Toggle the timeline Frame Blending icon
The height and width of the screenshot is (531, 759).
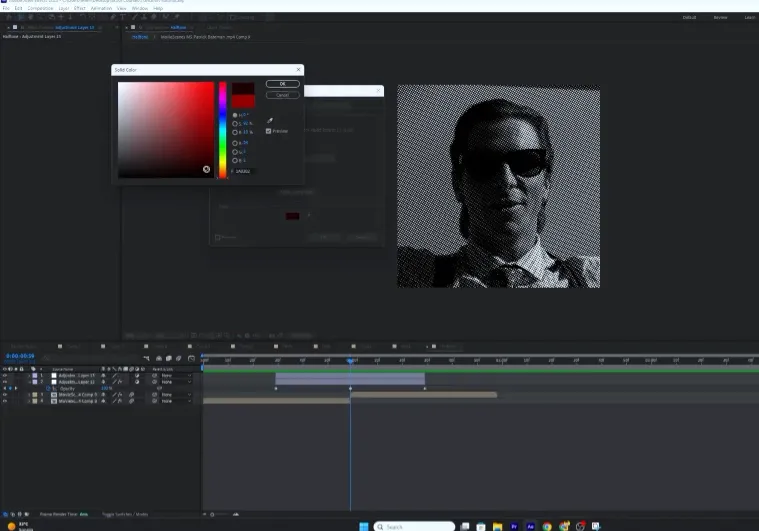168,358
